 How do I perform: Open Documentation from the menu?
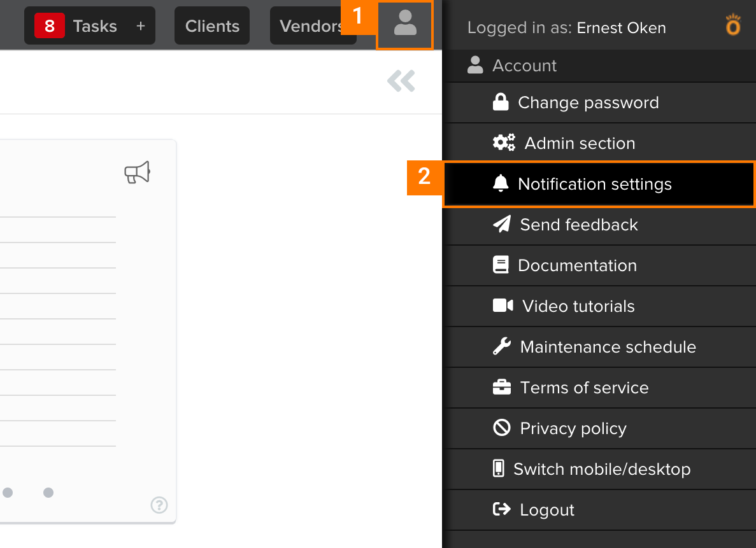(x=578, y=265)
